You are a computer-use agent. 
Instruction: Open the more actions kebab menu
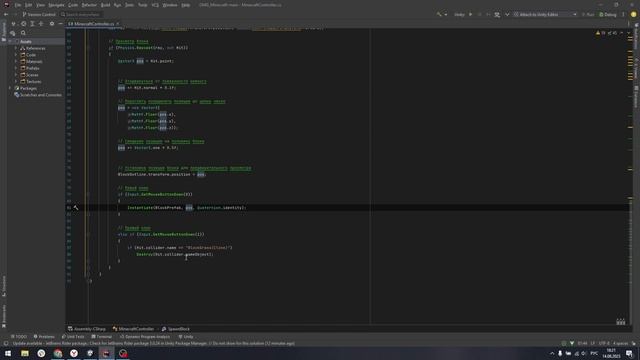click(623, 14)
